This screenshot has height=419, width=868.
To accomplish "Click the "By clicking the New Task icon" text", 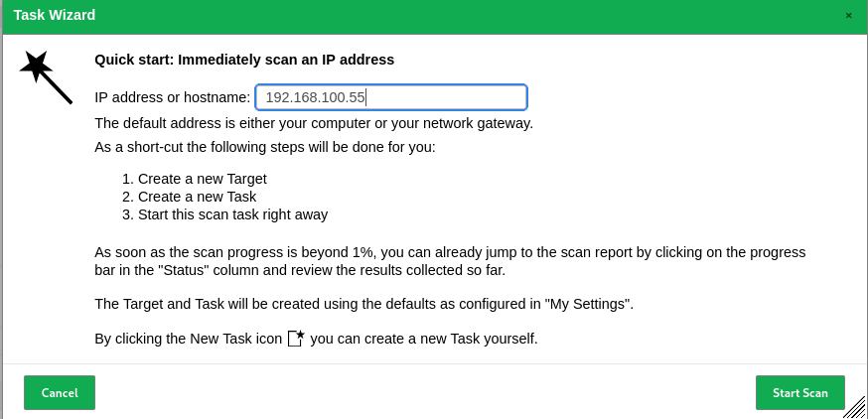I will (x=189, y=339).
